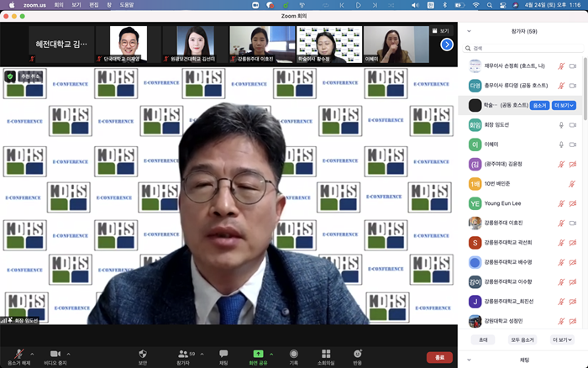Click Wi-Fi icon in macOS menu bar

click(476, 5)
